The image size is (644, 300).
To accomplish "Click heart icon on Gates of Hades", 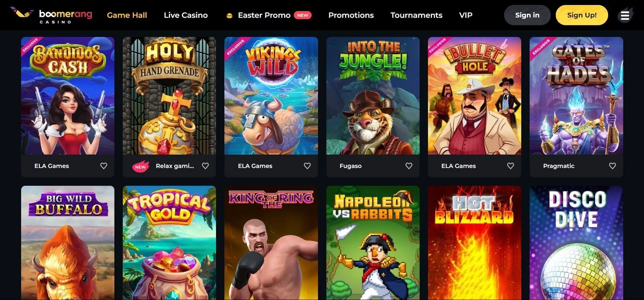I will click(x=612, y=166).
